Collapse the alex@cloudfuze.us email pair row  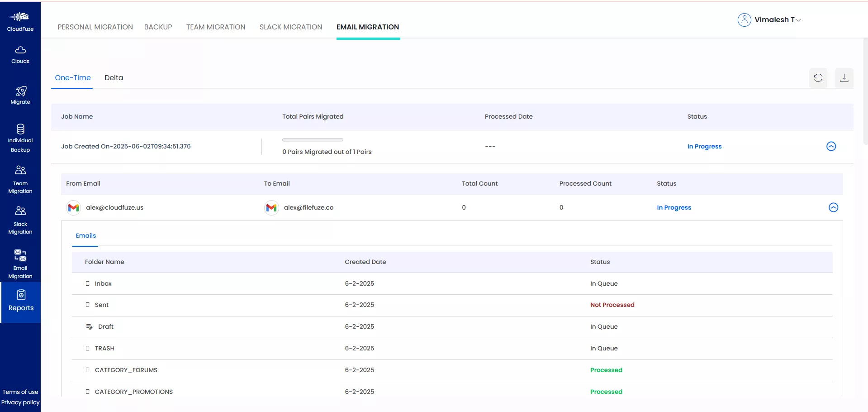[833, 207]
